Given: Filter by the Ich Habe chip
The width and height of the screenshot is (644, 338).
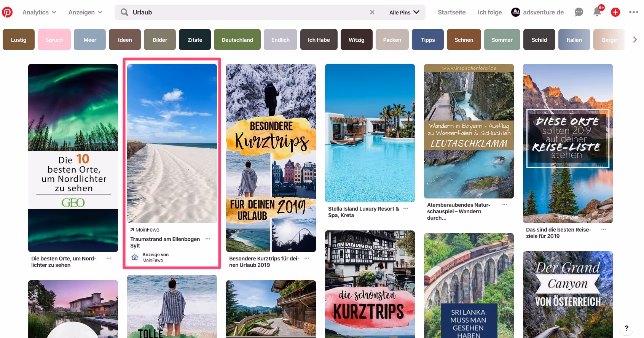Looking at the screenshot, I should coord(319,40).
